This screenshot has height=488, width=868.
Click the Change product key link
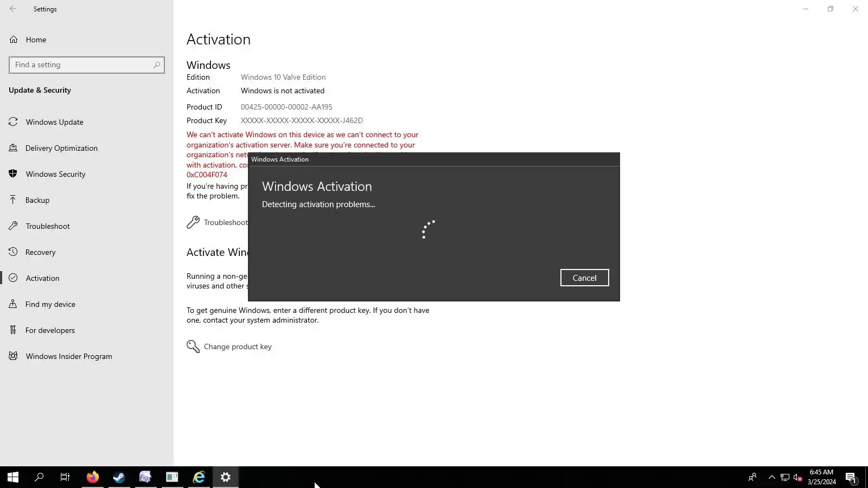coord(238,346)
